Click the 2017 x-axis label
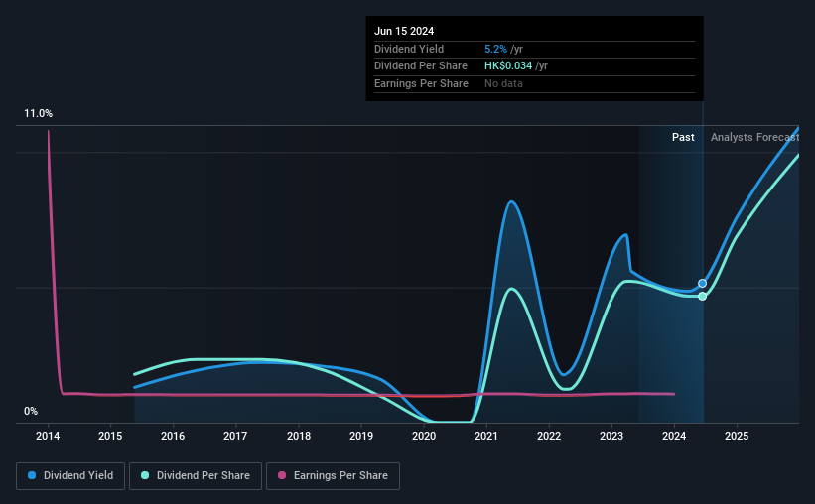The image size is (815, 504). (235, 436)
